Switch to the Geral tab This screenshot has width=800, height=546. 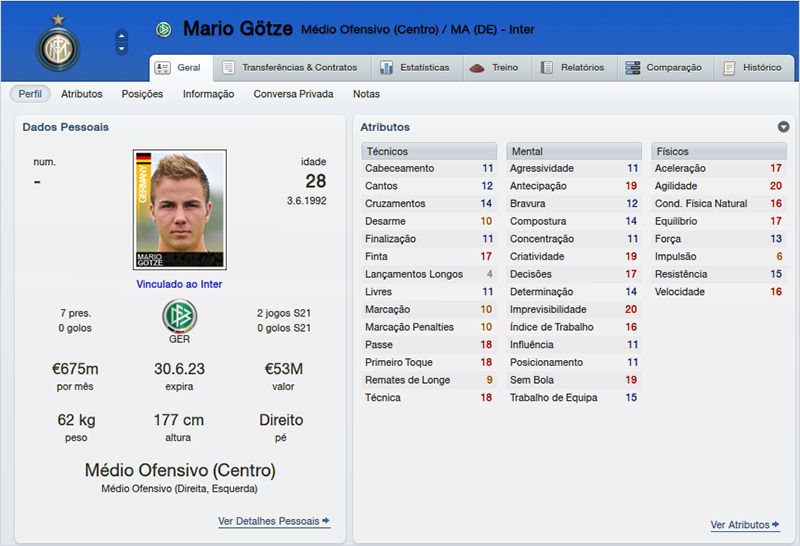tap(179, 68)
